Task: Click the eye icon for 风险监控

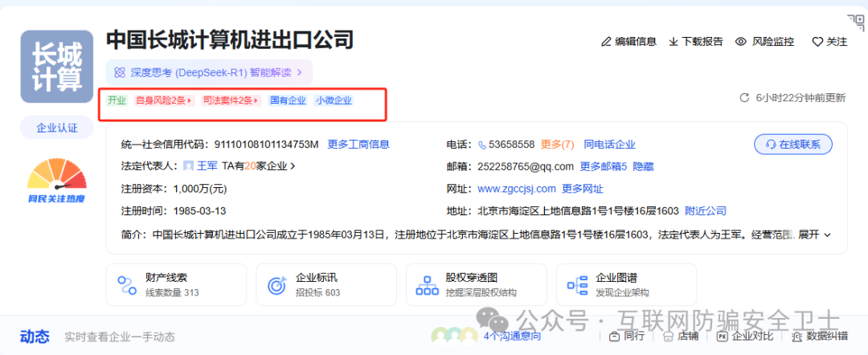Action: coord(741,42)
